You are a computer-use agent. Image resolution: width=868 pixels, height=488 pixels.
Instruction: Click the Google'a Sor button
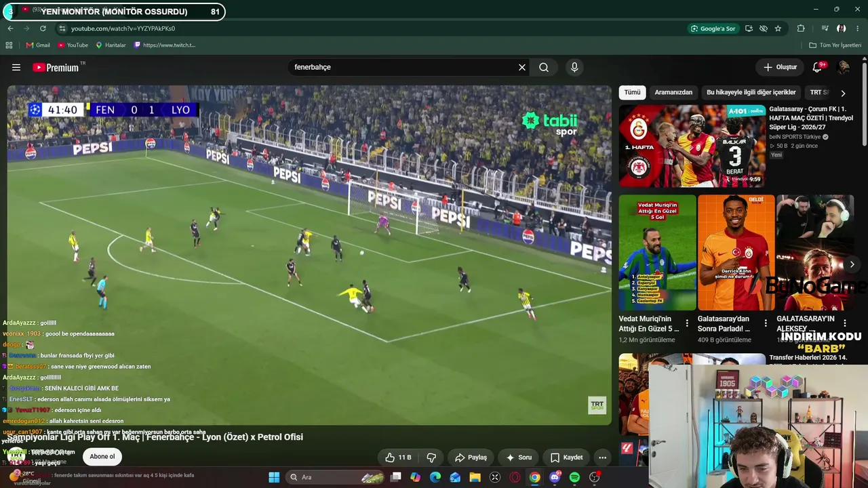(713, 28)
